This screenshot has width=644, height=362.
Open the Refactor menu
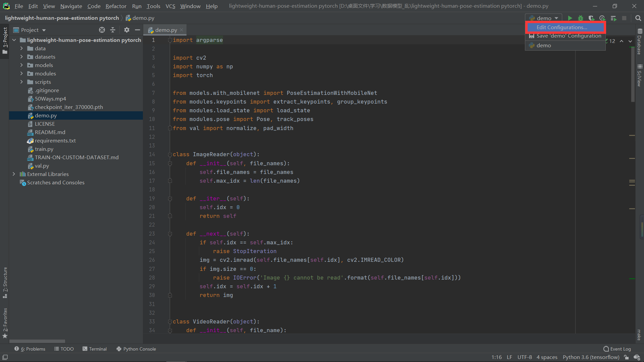click(x=116, y=6)
